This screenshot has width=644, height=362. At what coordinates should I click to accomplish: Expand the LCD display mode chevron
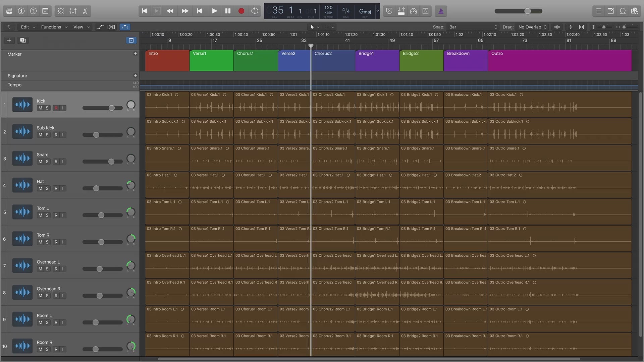coord(378,11)
